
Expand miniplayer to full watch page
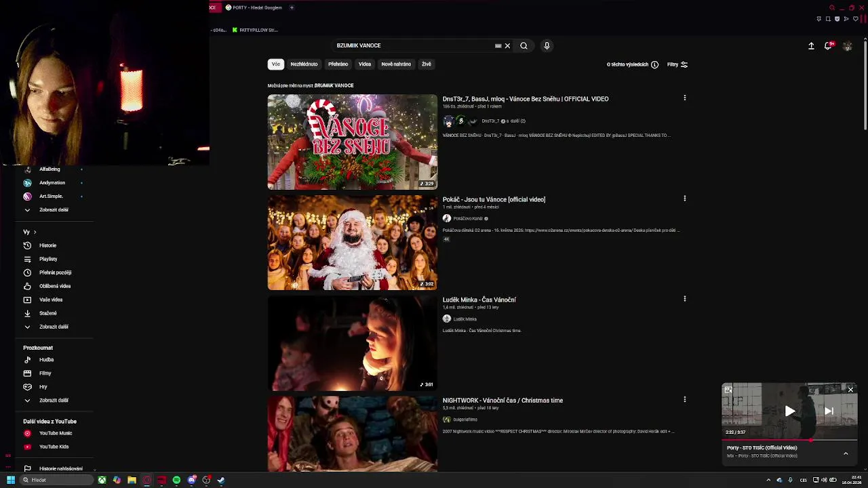pyautogui.click(x=728, y=390)
